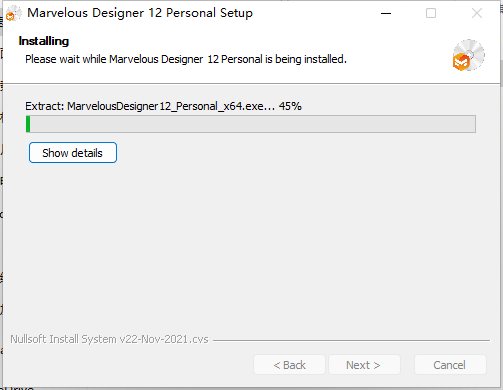Click the Installing heading
503x390 pixels.
click(x=44, y=41)
